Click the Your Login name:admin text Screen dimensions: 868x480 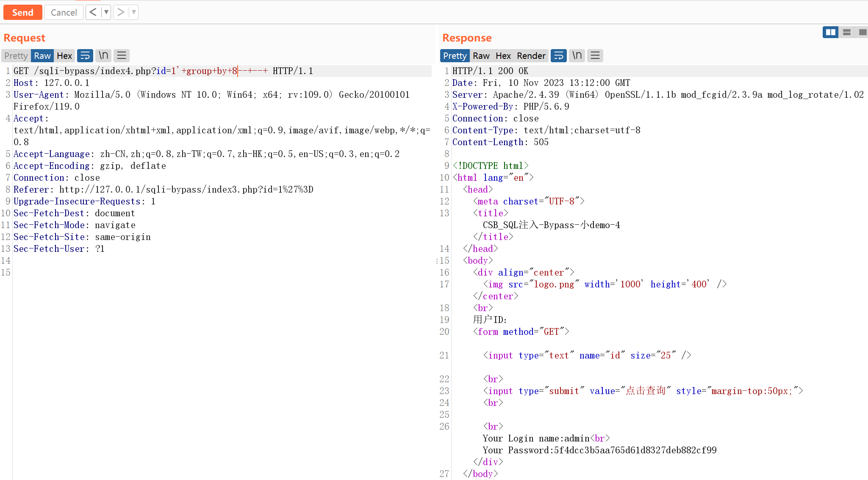(x=536, y=438)
